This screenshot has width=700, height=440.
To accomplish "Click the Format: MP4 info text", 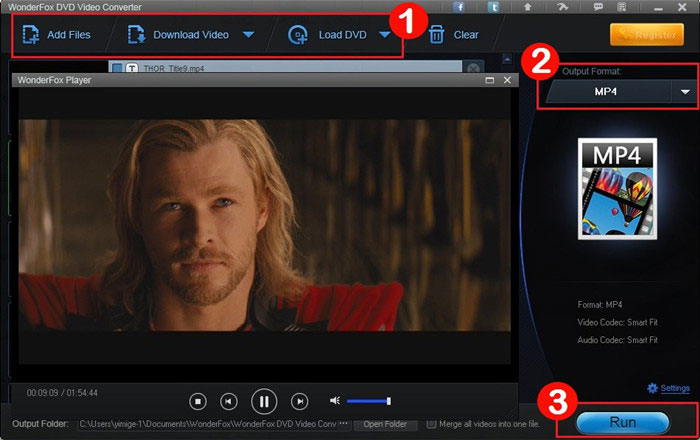I will click(x=600, y=305).
